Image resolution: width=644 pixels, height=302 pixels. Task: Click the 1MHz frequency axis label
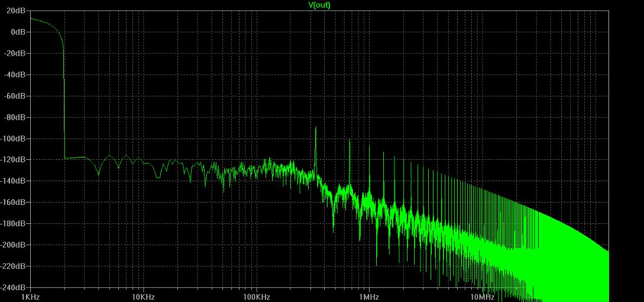[369, 297]
